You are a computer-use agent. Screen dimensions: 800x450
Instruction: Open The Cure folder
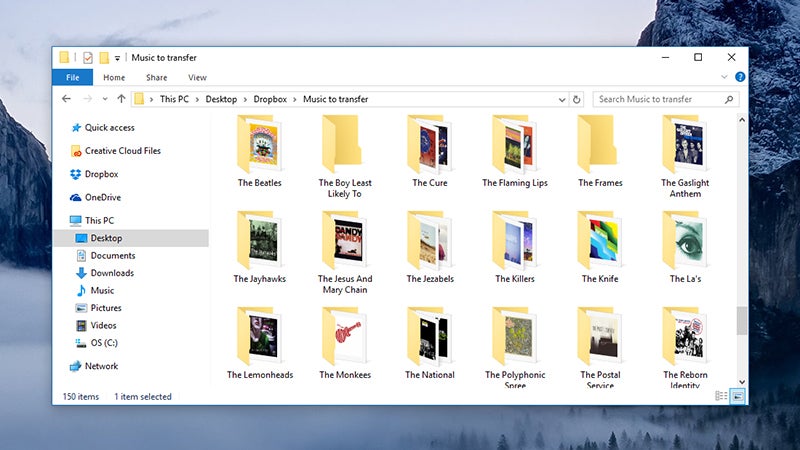430,152
